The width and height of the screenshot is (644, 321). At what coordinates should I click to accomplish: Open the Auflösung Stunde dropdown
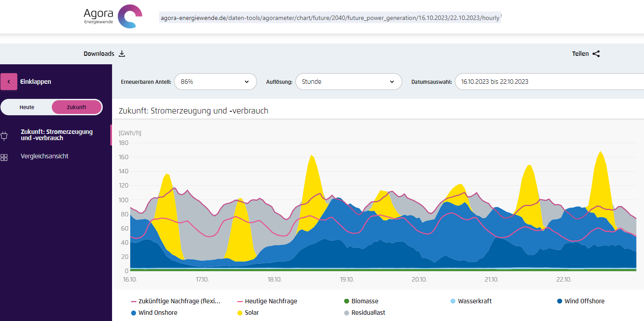click(x=348, y=82)
